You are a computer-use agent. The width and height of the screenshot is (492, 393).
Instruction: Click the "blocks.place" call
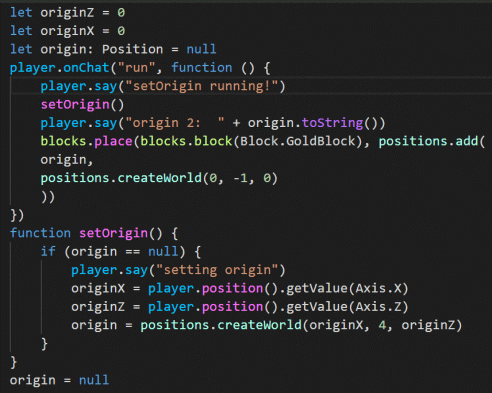(86, 141)
